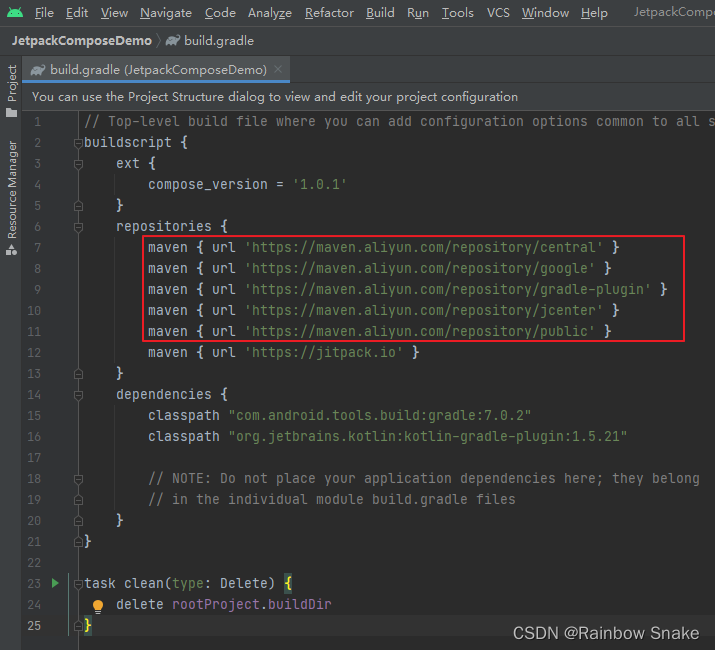Place cursor on the compose_version value '1.0.1'
This screenshot has height=650, width=715.
tap(319, 184)
